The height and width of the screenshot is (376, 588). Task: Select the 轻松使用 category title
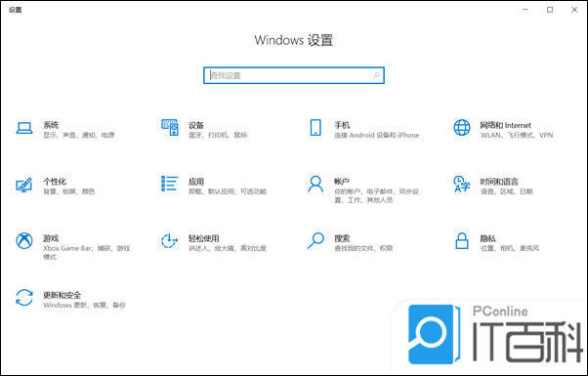point(203,238)
